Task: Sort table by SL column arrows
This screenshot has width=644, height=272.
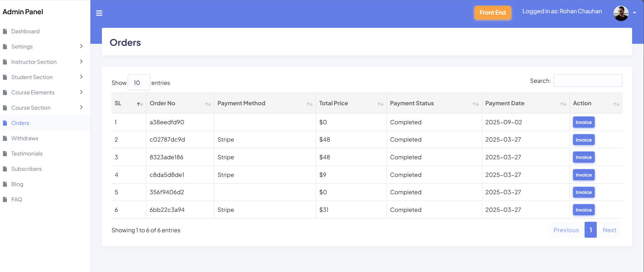Action: [x=140, y=104]
